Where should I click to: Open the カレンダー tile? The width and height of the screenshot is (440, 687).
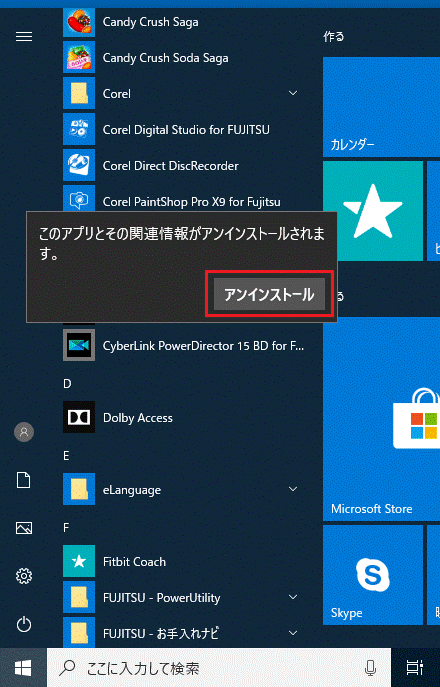pyautogui.click(x=381, y=106)
